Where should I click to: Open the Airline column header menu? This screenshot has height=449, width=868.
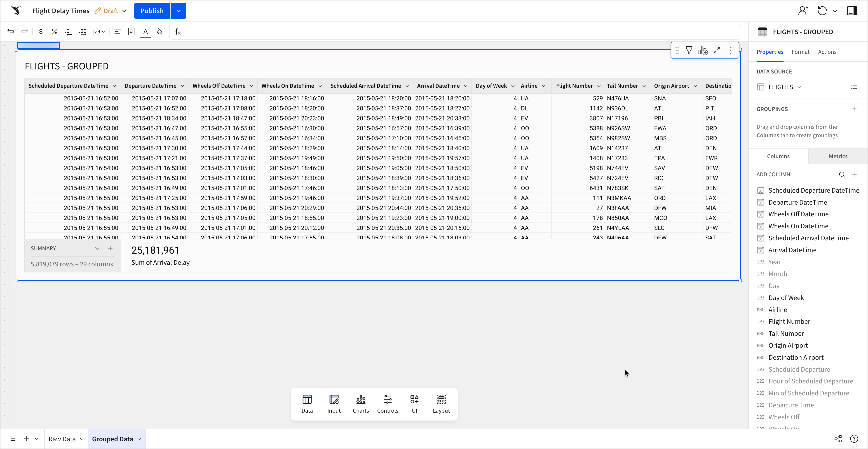[x=544, y=86]
